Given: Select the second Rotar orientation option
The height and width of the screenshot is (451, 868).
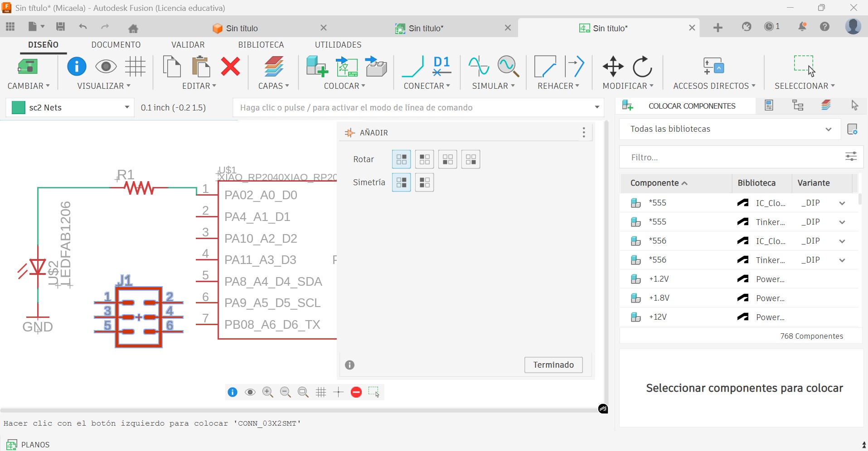Looking at the screenshot, I should [425, 159].
